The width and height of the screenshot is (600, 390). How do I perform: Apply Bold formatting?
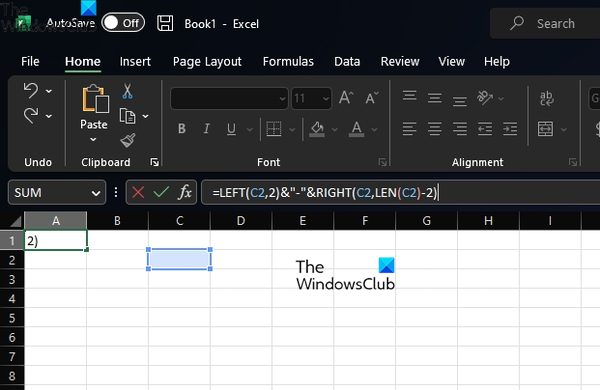182,129
